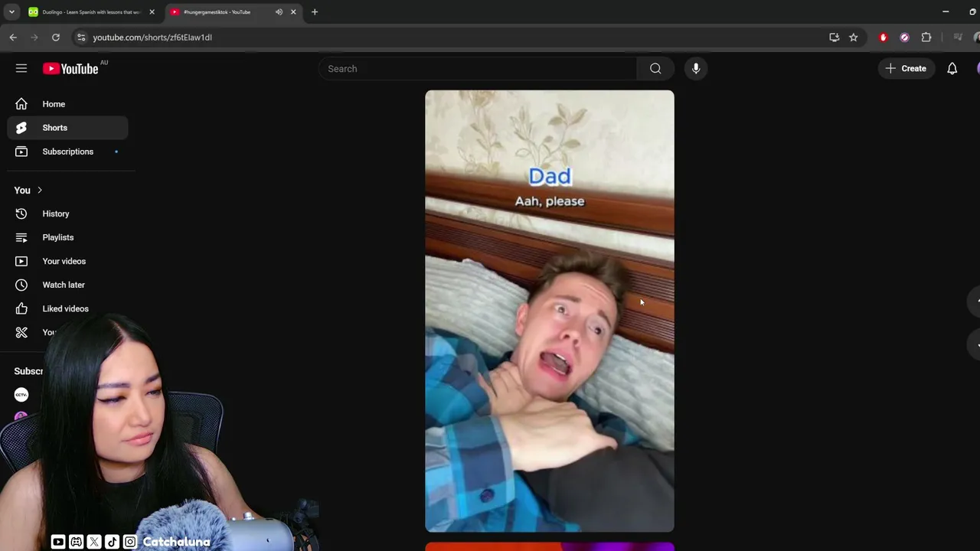The height and width of the screenshot is (551, 980).
Task: Bookmark this page with the star
Action: 854,37
